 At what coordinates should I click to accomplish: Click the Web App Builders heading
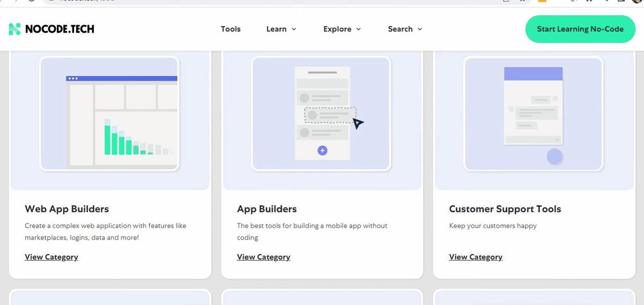pyautogui.click(x=67, y=209)
